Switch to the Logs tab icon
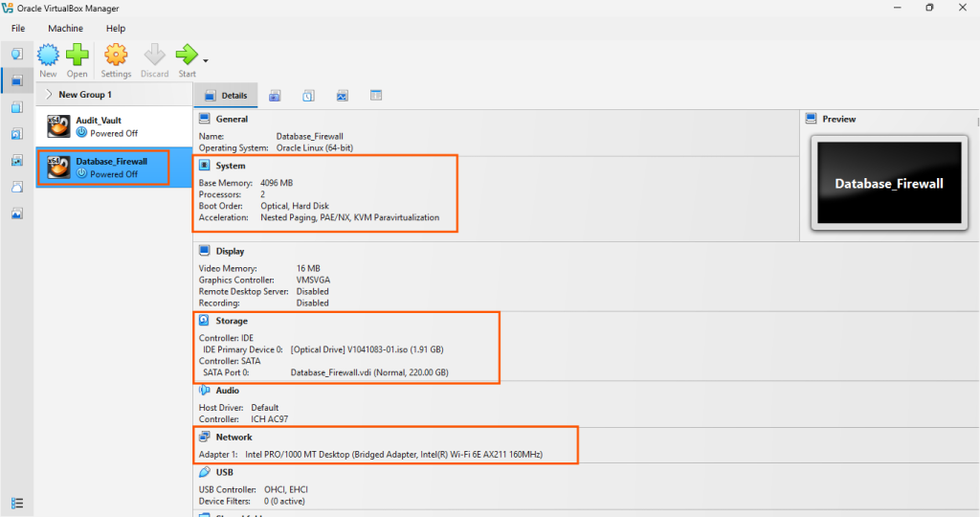Screen dimensions: 980x517 (309, 96)
